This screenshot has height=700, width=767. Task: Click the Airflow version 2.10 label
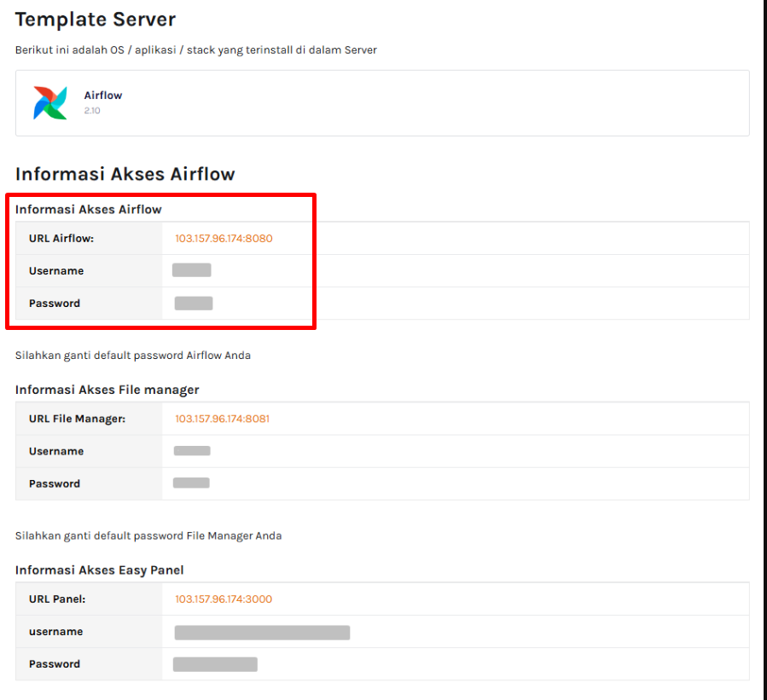click(92, 111)
